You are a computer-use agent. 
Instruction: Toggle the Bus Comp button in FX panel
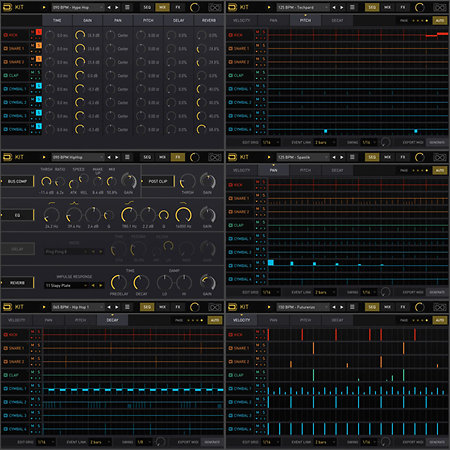17,181
